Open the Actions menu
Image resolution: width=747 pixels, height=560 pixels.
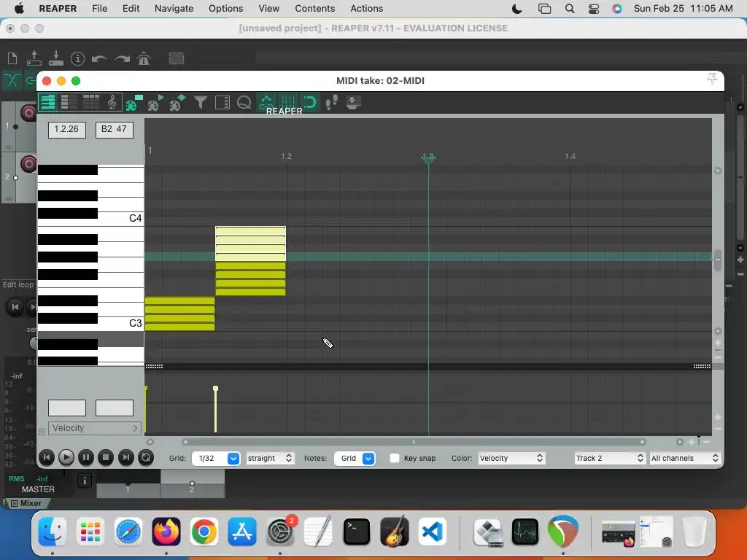point(366,9)
